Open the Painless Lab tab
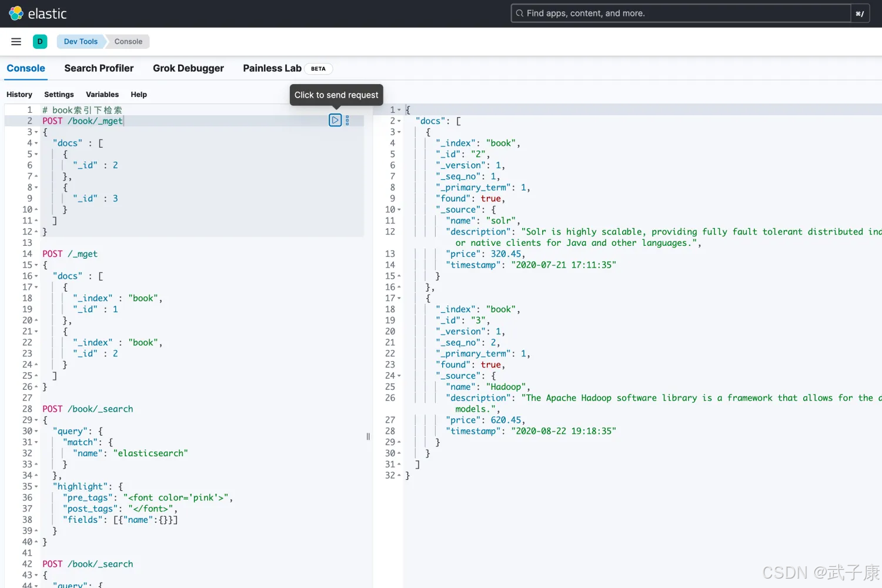882x588 pixels. click(272, 68)
